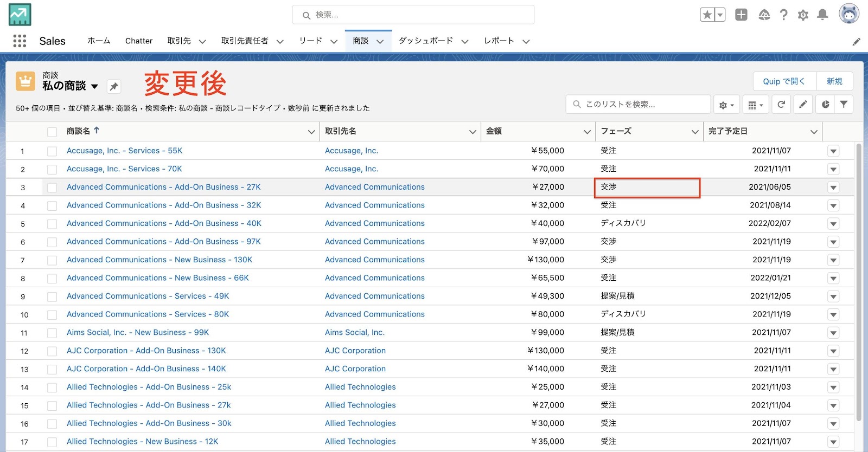Check the Accusage Services 70K row

[x=52, y=170]
